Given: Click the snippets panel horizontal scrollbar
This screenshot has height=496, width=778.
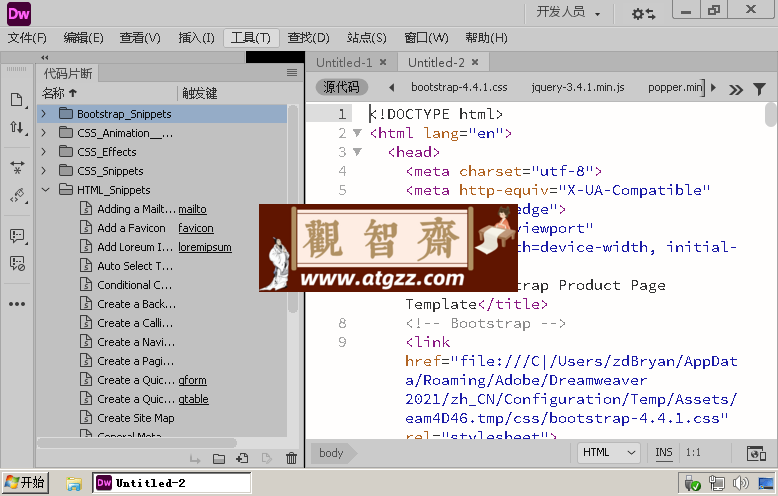Looking at the screenshot, I should coord(136,442).
